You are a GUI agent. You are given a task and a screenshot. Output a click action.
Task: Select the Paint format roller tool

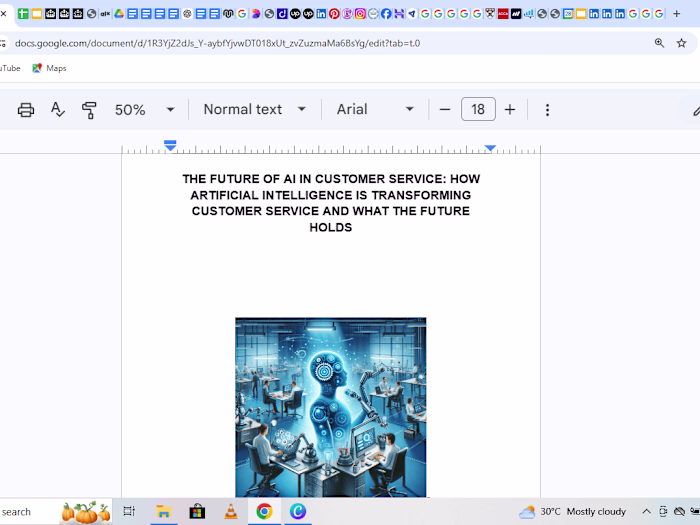89,110
